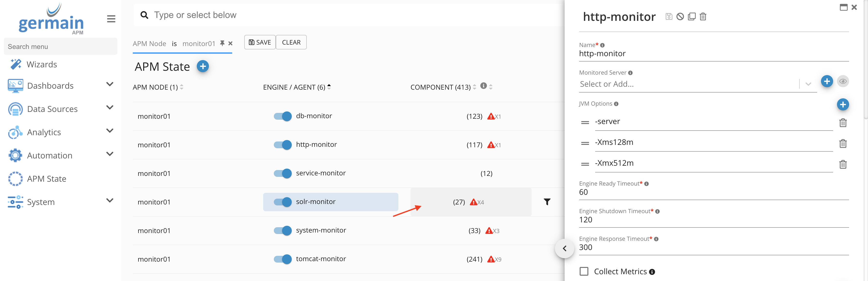Screen dimensions: 868x281
Task: Click the CLEAR button
Action: click(291, 42)
